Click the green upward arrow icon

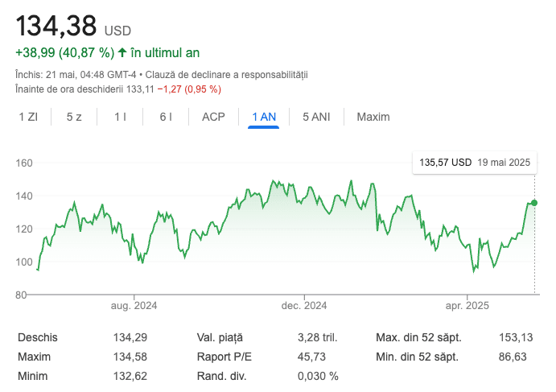(x=122, y=53)
